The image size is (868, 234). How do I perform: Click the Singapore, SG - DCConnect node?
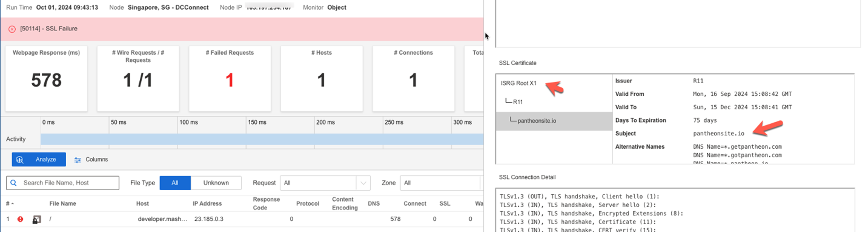(x=168, y=7)
